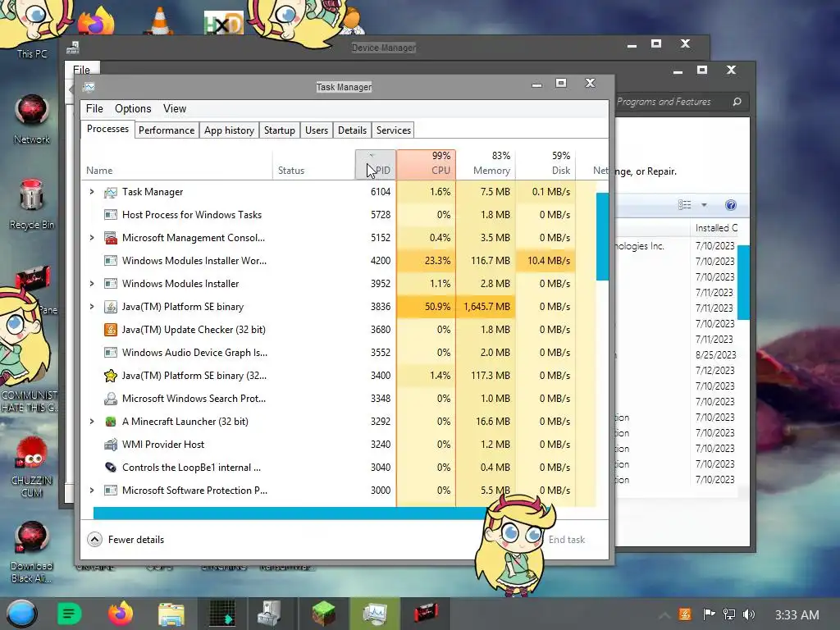Show hidden tray icons arrow
The height and width of the screenshot is (630, 840).
coord(664,615)
